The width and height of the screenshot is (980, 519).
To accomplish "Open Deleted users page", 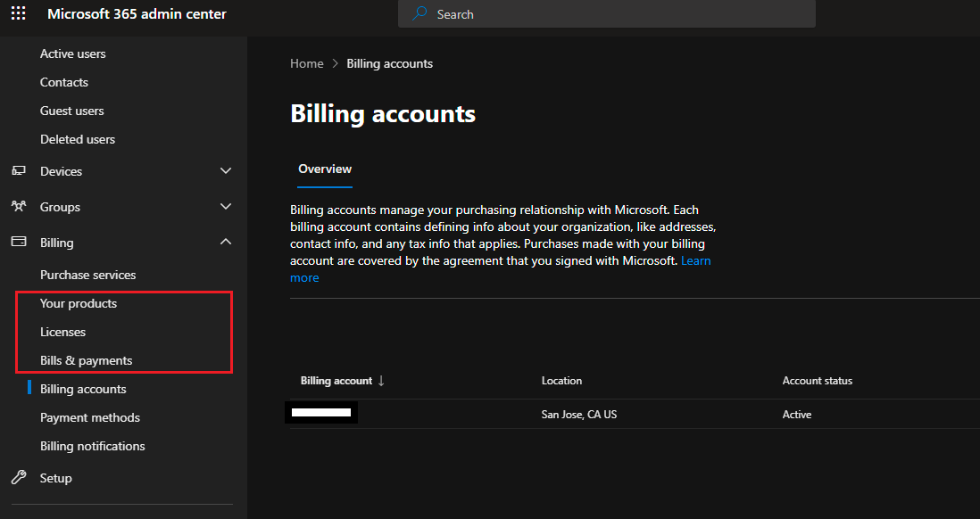I will tap(78, 139).
